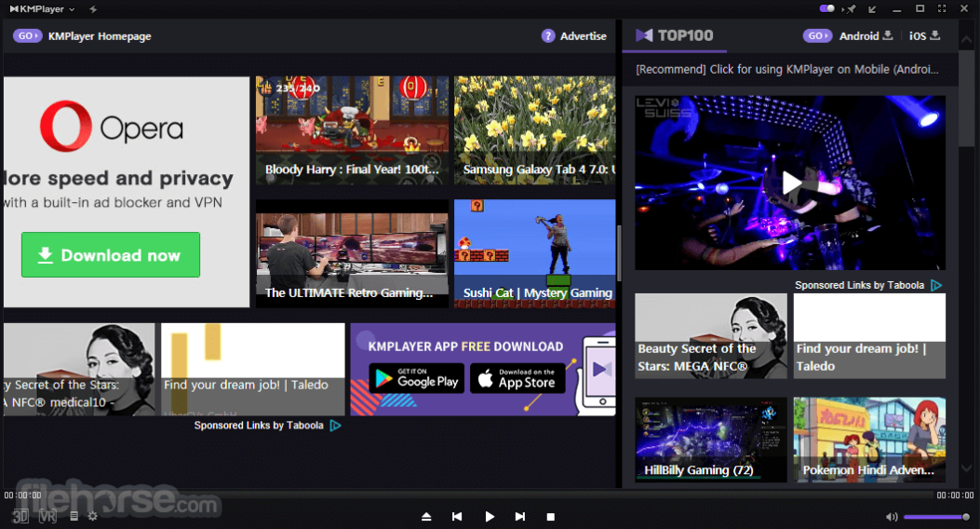
Task: Click Sponsored Links by Taboola in right sidebar
Action: click(x=859, y=285)
